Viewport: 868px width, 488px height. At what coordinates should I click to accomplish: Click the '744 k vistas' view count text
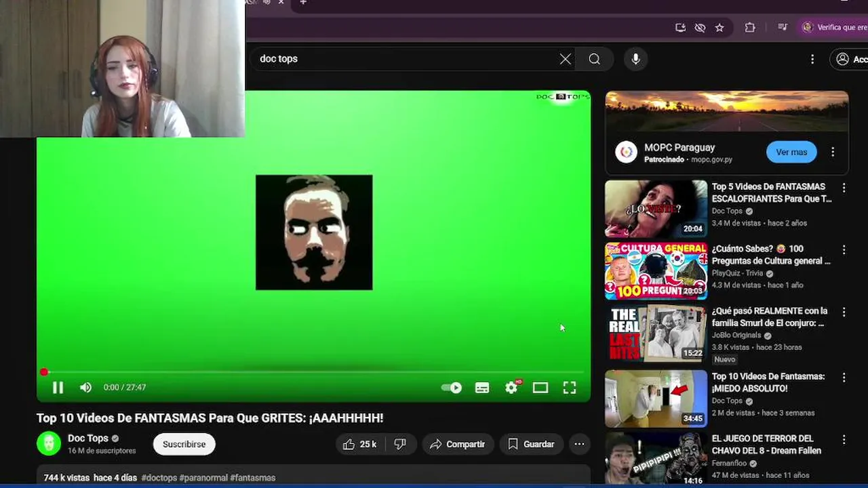click(x=66, y=478)
